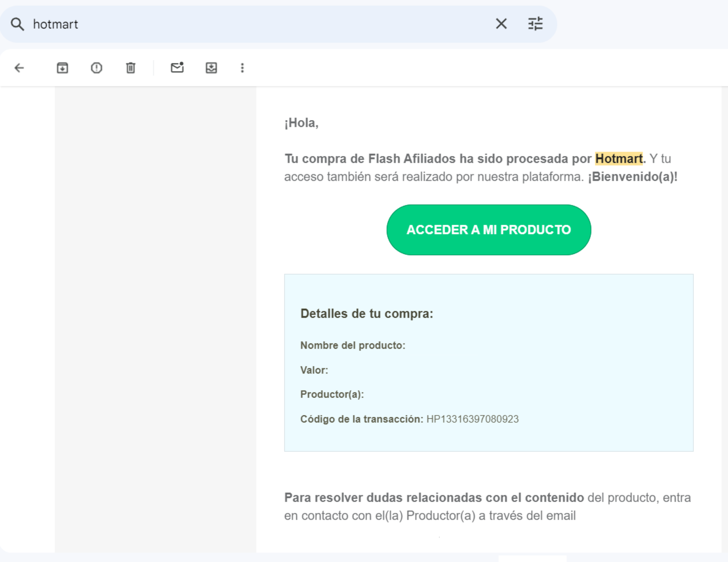Clear the hotmart search query
Image resolution: width=728 pixels, height=562 pixels.
pyautogui.click(x=501, y=24)
